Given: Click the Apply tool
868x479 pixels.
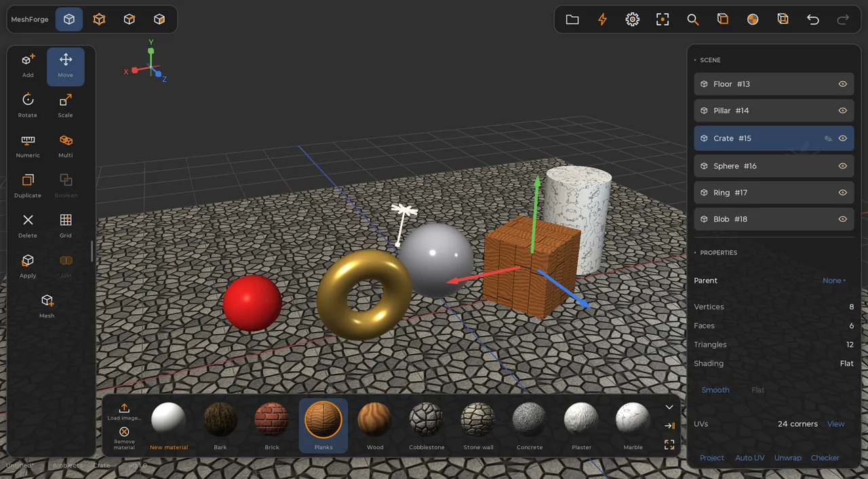Looking at the screenshot, I should click(x=28, y=266).
